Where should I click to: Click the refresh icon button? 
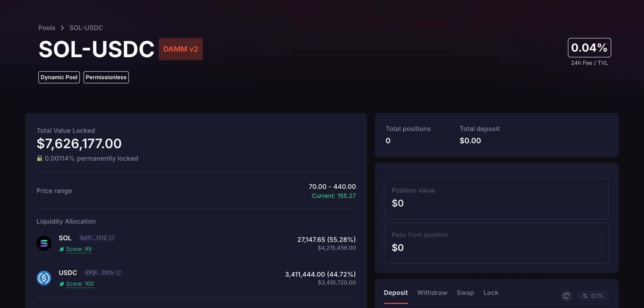[x=566, y=296]
